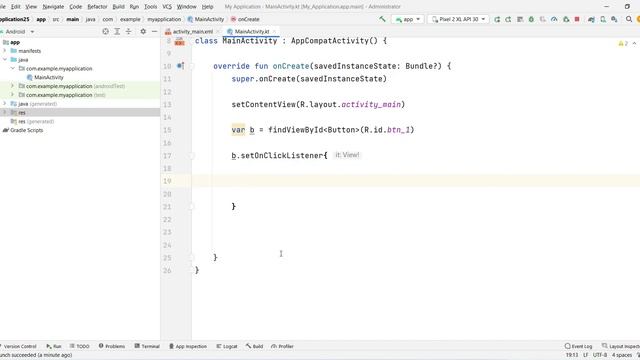
Task: Select Gradle Scripts in project tree
Action: [23, 130]
